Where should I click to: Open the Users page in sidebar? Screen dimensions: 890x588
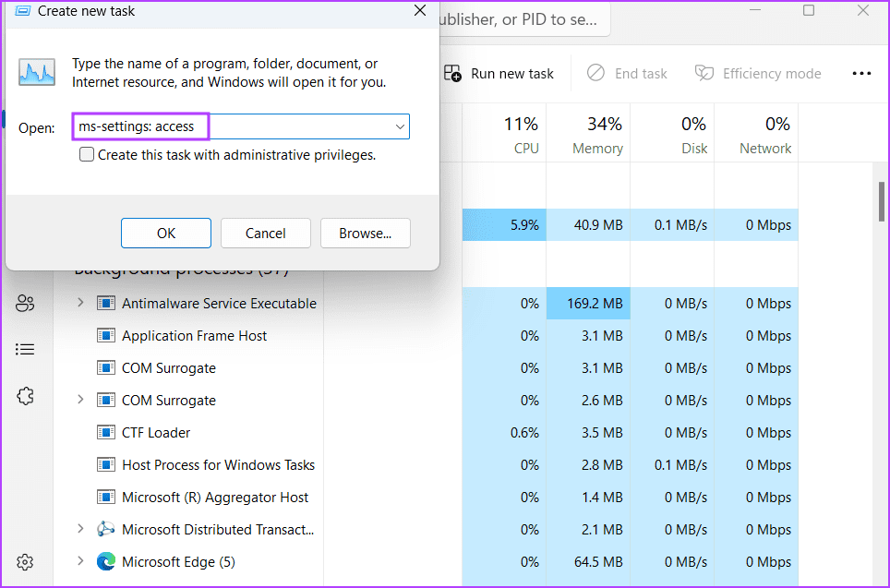[x=25, y=304]
